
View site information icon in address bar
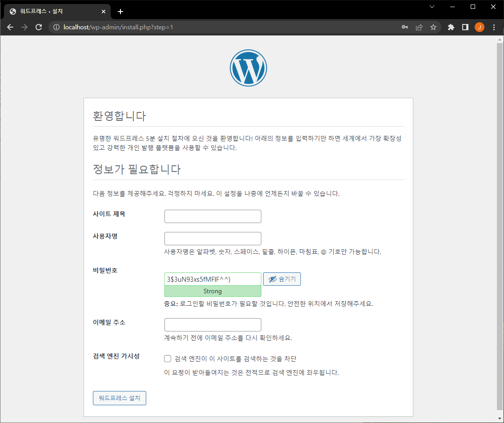(x=56, y=27)
